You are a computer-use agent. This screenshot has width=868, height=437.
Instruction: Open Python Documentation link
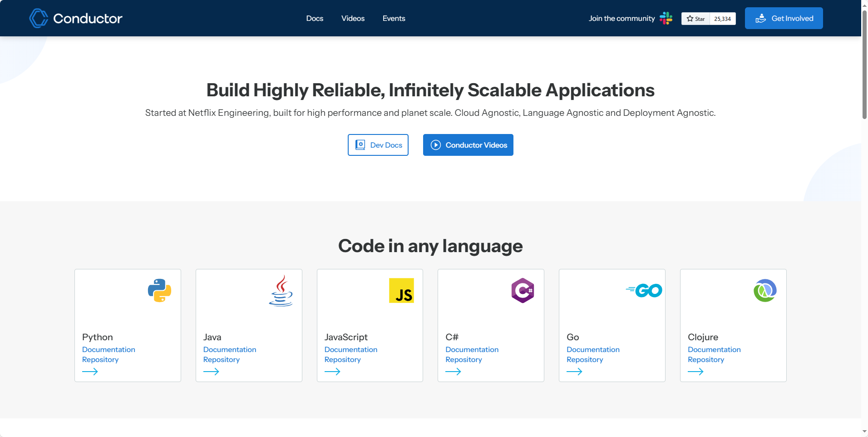(108, 349)
